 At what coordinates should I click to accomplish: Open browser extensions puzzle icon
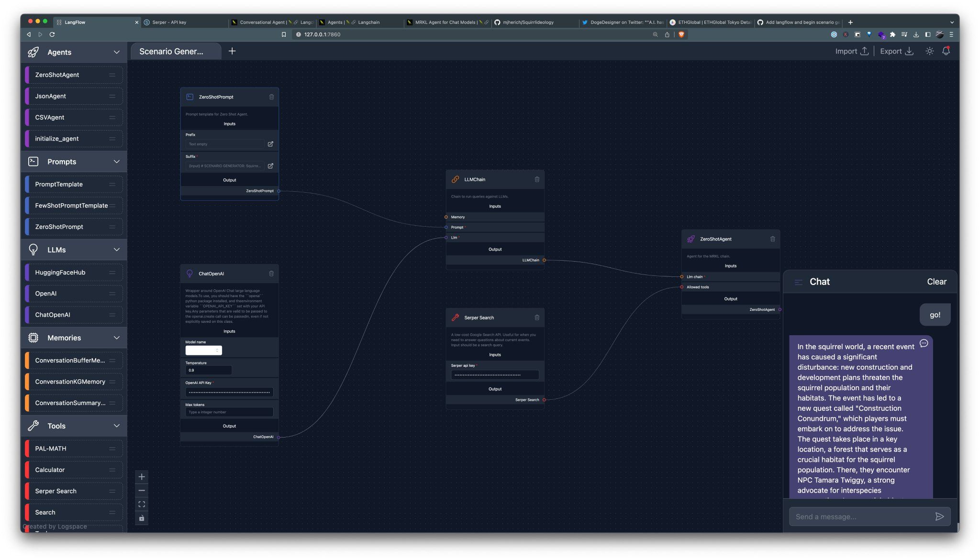pyautogui.click(x=892, y=34)
